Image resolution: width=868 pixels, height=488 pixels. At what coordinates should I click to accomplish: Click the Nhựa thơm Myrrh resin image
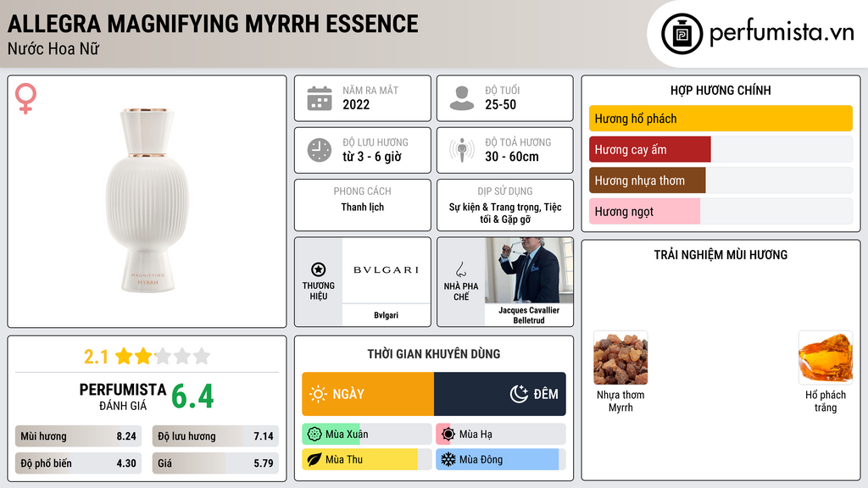[x=620, y=358]
